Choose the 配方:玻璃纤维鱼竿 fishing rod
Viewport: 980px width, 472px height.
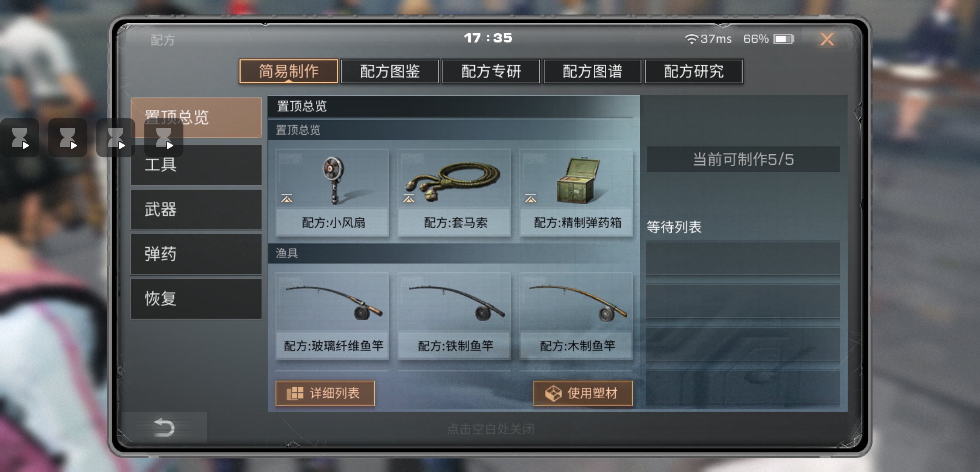click(x=332, y=316)
